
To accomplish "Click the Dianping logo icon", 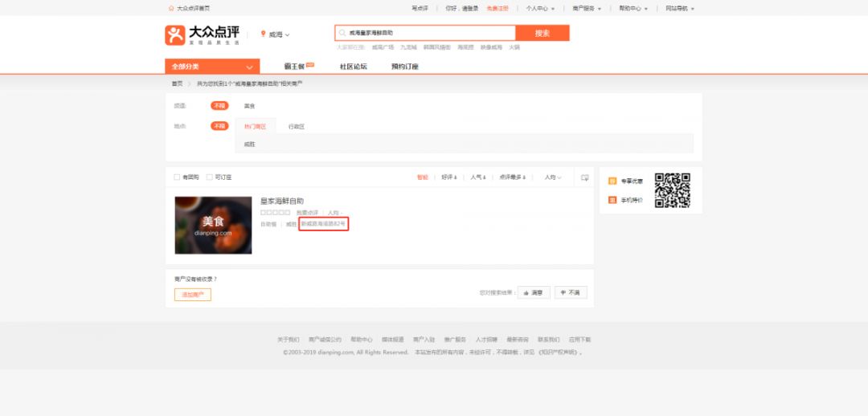I will pos(175,35).
